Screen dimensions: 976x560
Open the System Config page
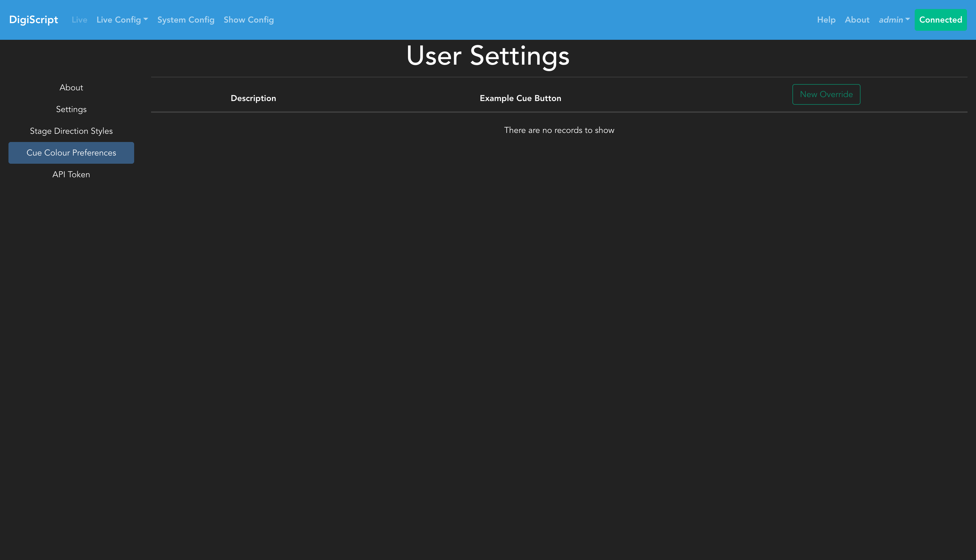(x=186, y=19)
